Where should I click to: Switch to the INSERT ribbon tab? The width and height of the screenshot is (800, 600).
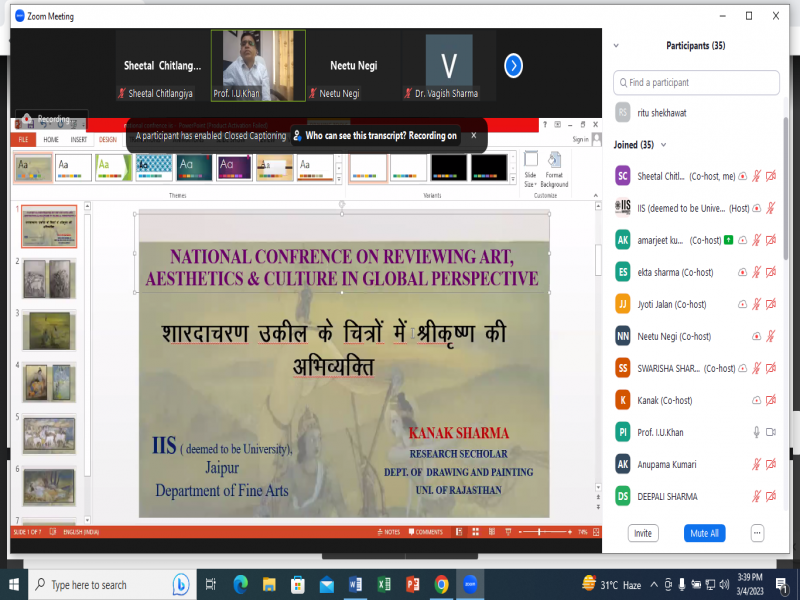(x=78, y=140)
